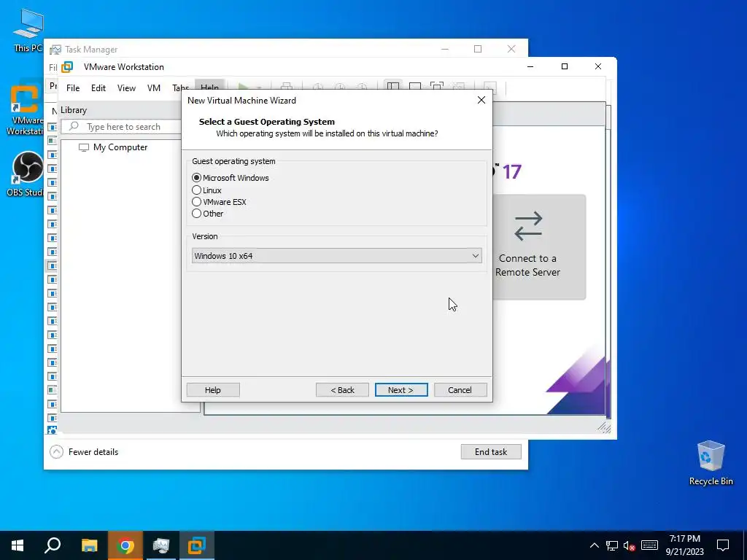Viewport: 747px width, 560px height.
Task: Switch to Google Chrome on the taskbar
Action: tap(125, 545)
